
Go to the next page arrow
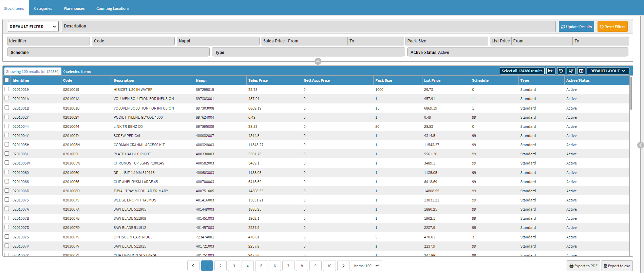(343, 266)
